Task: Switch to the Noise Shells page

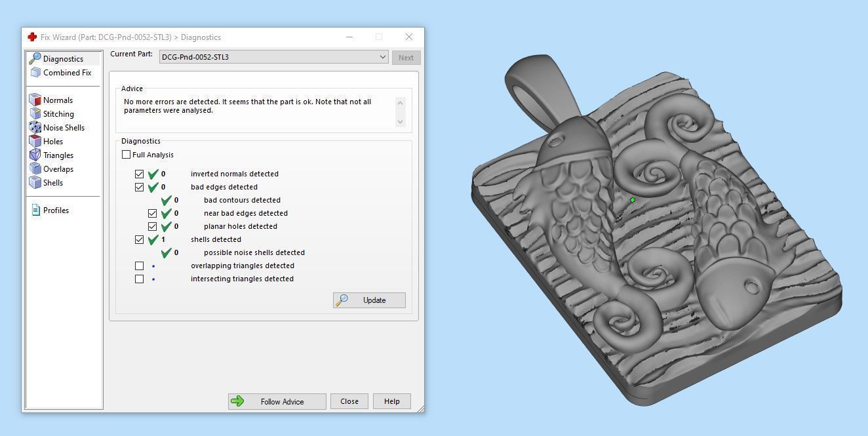Action: 64,128
